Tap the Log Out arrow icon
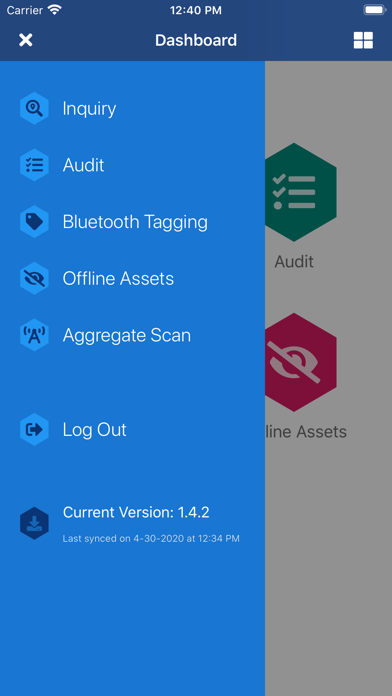 point(34,429)
